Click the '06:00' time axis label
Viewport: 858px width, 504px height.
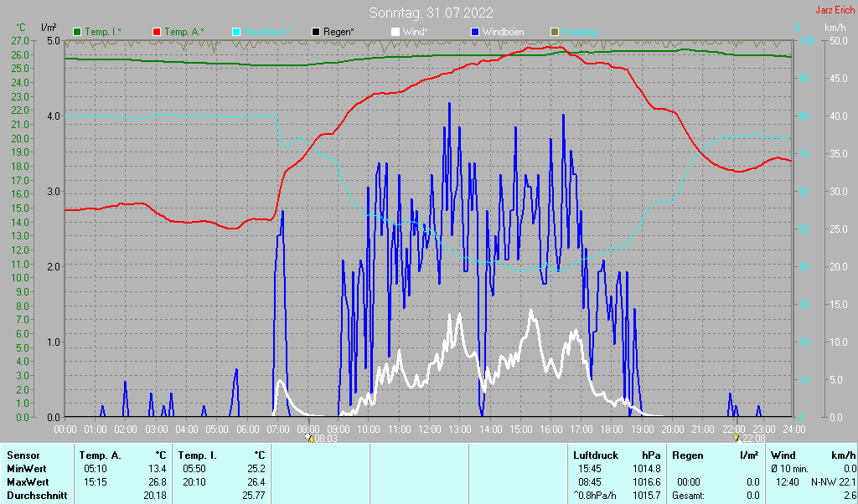tap(247, 429)
